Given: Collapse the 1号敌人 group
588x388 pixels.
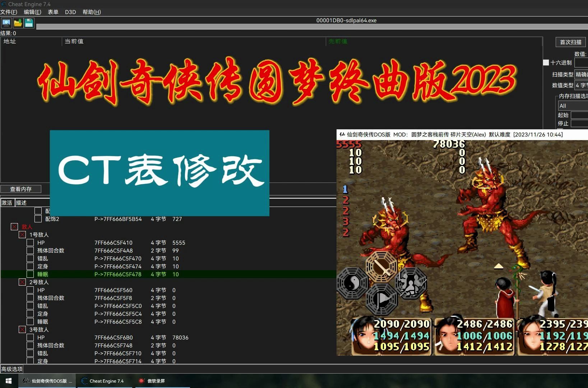Looking at the screenshot, I should [x=22, y=235].
